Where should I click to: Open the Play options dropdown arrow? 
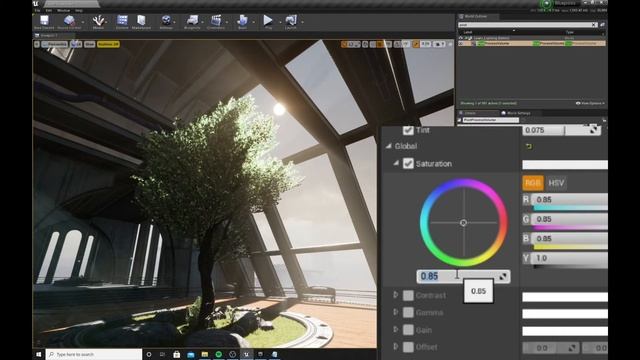pyautogui.click(x=280, y=22)
